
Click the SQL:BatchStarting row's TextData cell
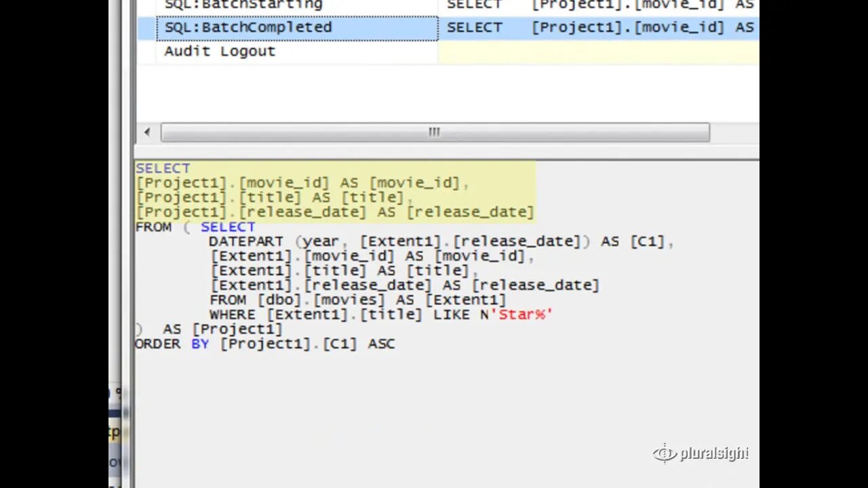pos(599,5)
